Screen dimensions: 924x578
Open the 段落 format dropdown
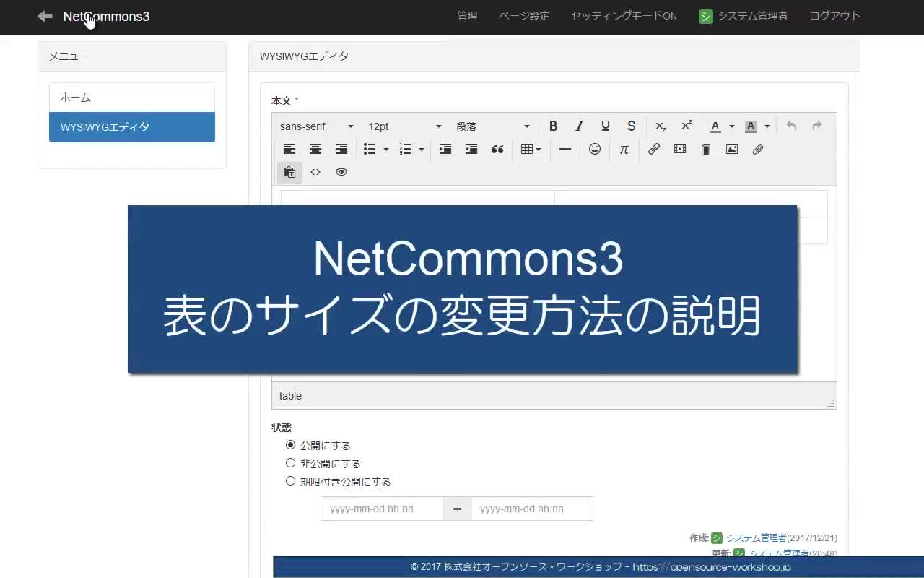(493, 126)
